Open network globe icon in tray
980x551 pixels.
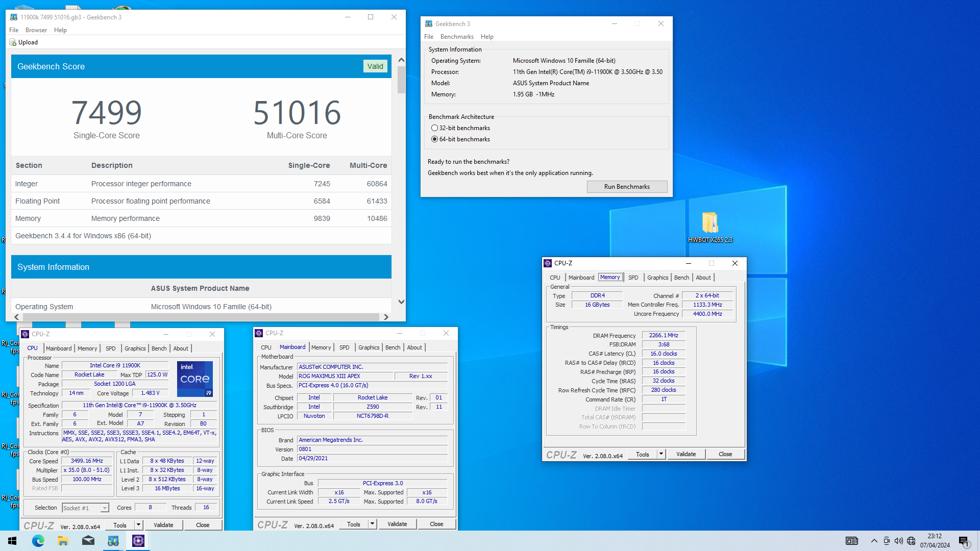click(x=911, y=541)
